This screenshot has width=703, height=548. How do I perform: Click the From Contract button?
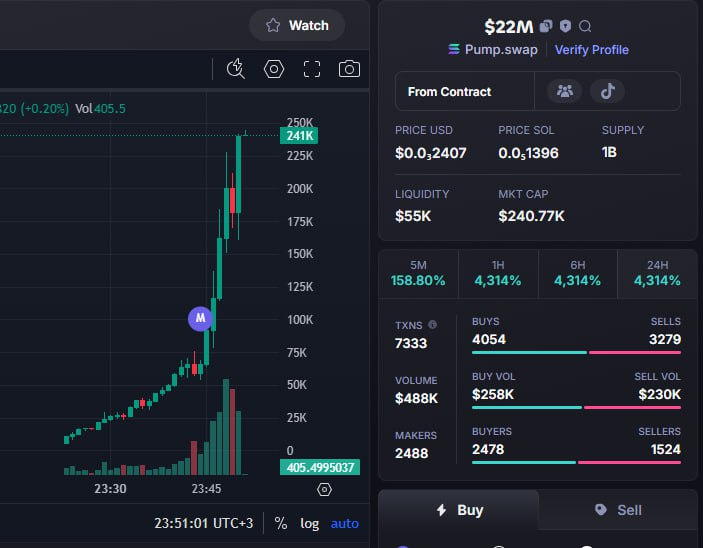click(x=465, y=91)
